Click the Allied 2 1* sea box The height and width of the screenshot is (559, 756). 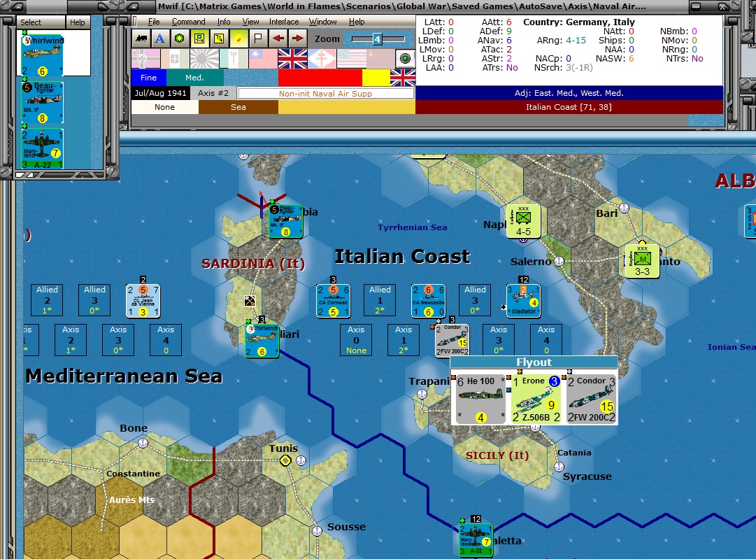pyautogui.click(x=48, y=300)
